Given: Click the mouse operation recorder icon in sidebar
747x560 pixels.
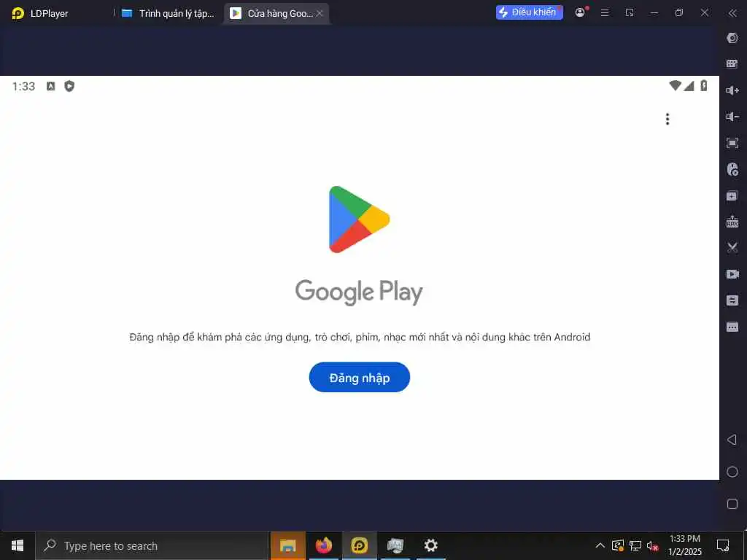Looking at the screenshot, I should [x=732, y=169].
